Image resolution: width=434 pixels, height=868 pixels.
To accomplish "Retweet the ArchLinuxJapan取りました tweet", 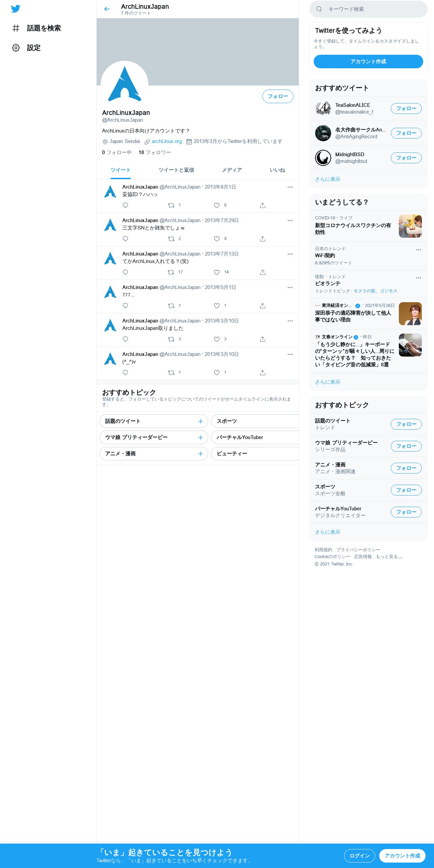I will coord(171,339).
